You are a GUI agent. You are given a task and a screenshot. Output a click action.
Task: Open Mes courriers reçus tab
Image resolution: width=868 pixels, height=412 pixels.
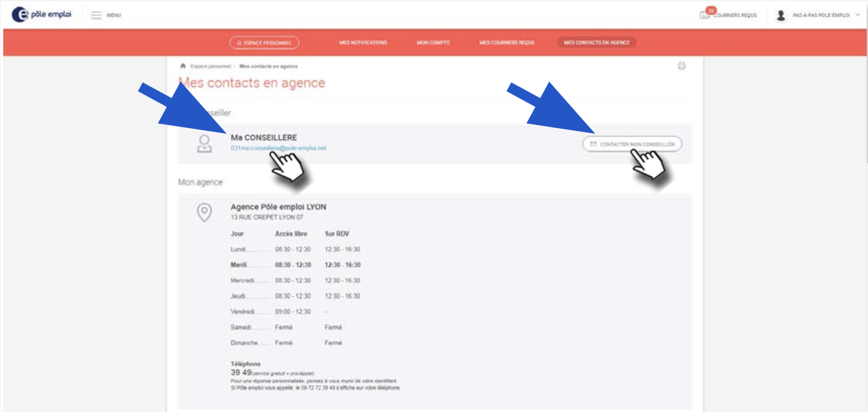507,43
